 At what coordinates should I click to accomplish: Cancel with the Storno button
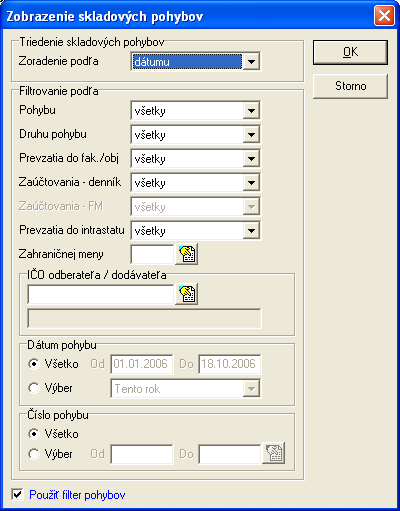coord(350,86)
